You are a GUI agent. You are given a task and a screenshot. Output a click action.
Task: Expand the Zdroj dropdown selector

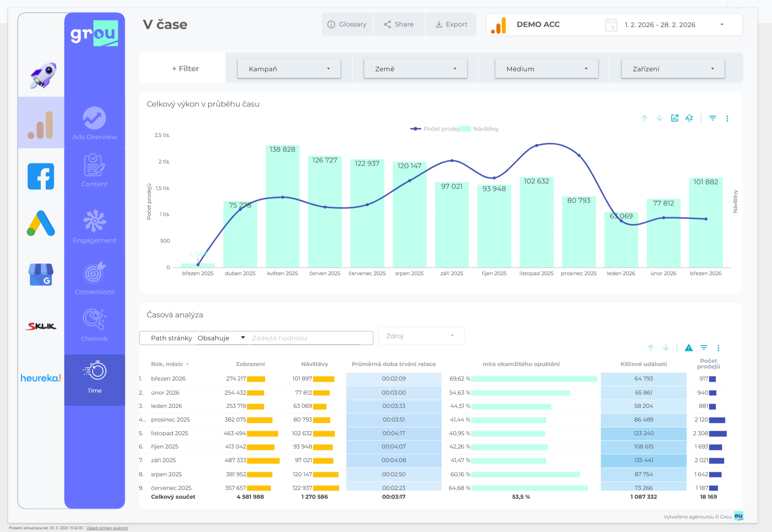click(421, 336)
